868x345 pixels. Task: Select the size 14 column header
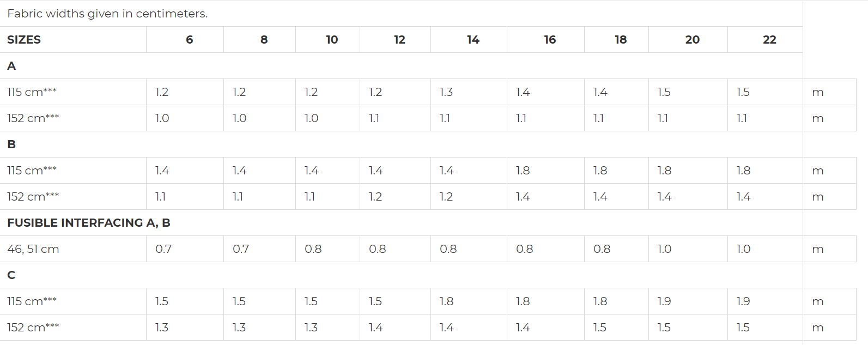(x=469, y=40)
